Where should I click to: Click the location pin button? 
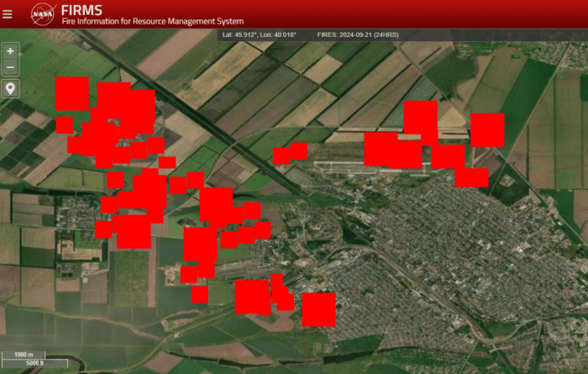10,88
